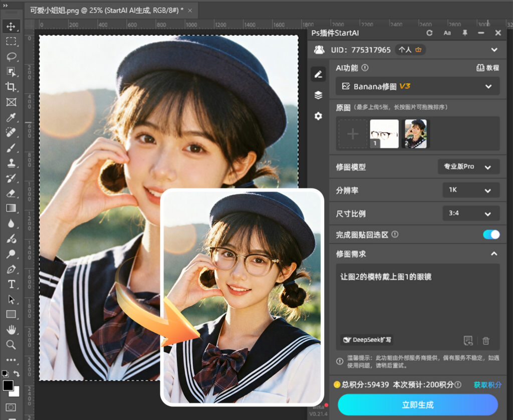
Task: Open the 分辨率 1K dropdown
Action: pyautogui.click(x=470, y=190)
